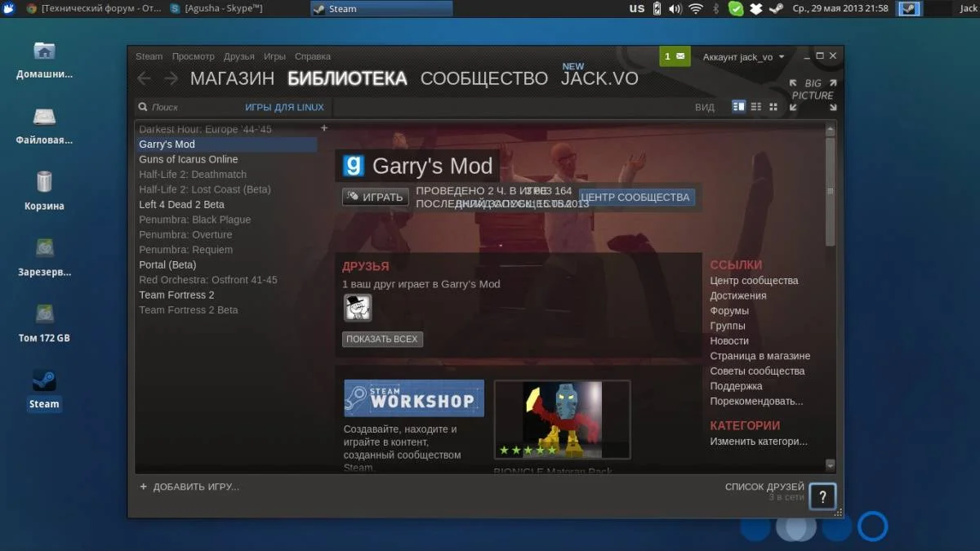The image size is (980, 551).
Task: Open СПИСОК ДРУЗЕЙ friends list
Action: (764, 487)
